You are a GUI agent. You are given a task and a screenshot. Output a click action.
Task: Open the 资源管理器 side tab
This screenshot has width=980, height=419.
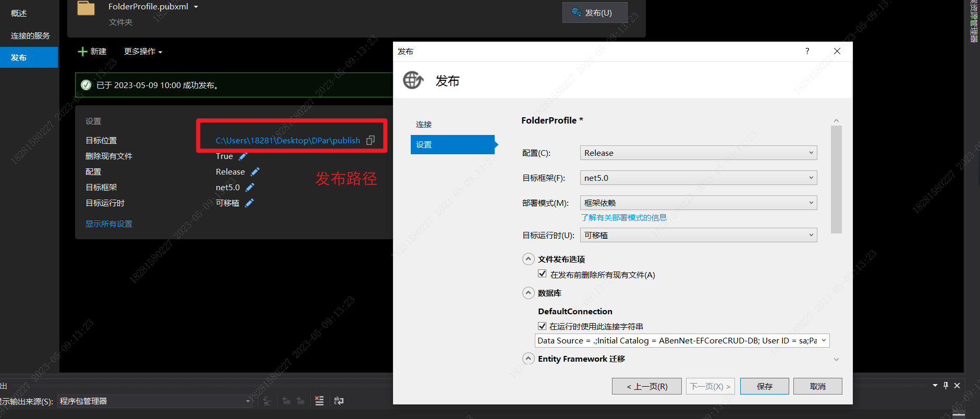(x=974, y=21)
